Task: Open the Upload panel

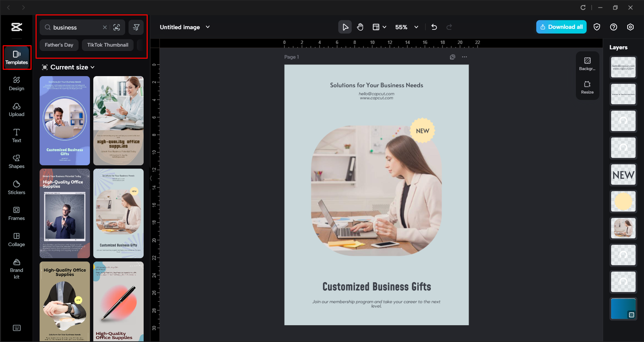Action: click(16, 110)
